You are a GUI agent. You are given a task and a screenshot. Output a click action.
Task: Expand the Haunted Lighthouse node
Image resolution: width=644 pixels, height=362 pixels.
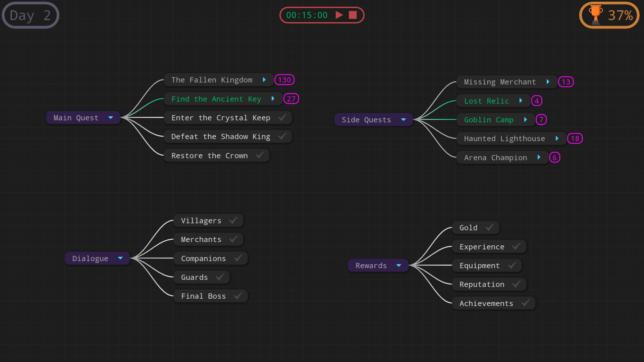[x=557, y=138]
